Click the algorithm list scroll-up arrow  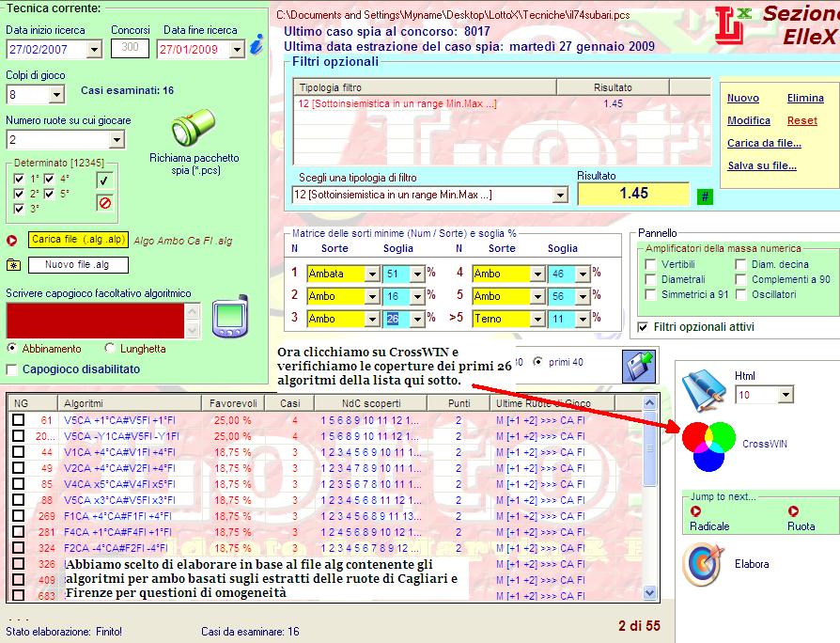pyautogui.click(x=650, y=403)
